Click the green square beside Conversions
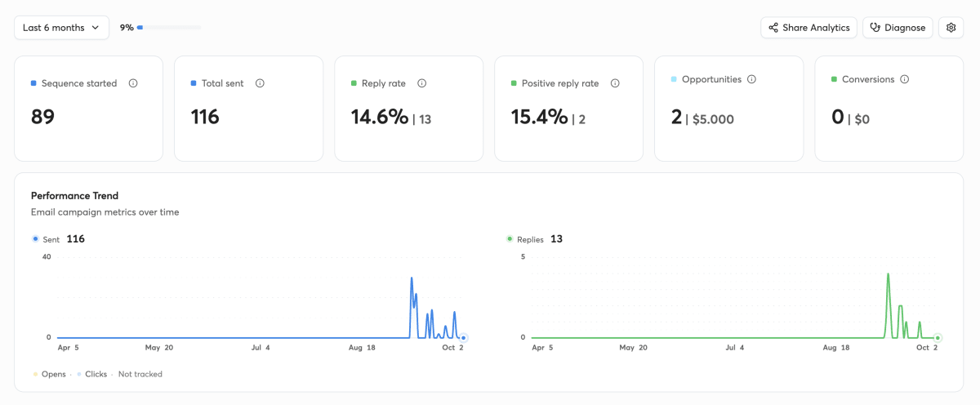This screenshot has height=405, width=980. tap(834, 79)
